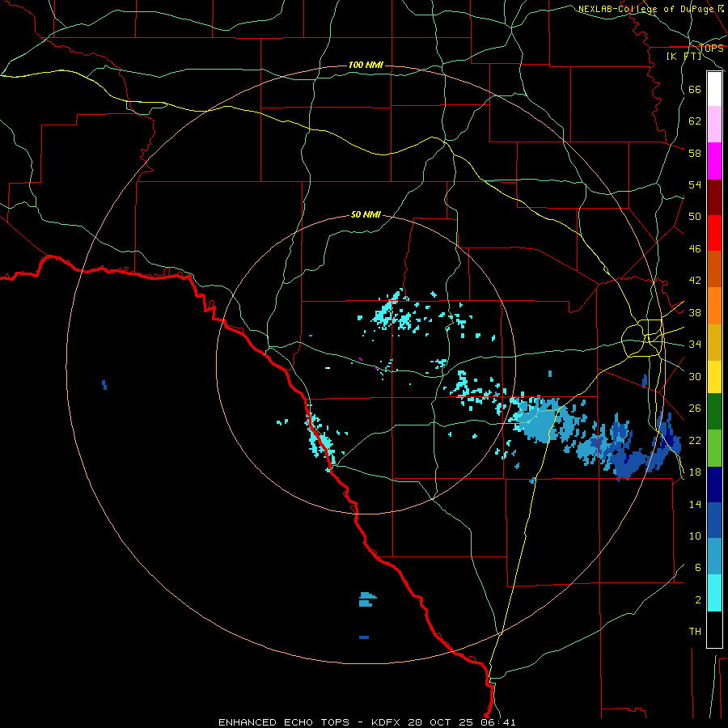Click the navy blue legend swatch
728x728 pixels.
click(714, 485)
